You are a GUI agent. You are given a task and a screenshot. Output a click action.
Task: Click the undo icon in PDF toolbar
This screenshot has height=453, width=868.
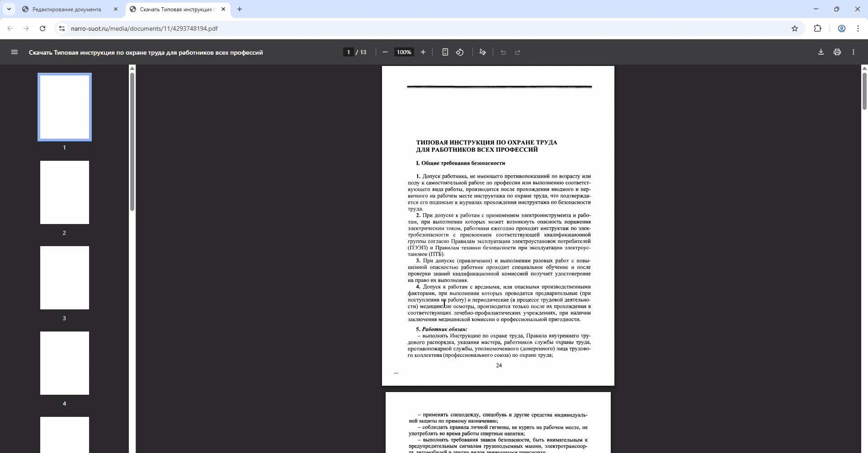tap(503, 52)
